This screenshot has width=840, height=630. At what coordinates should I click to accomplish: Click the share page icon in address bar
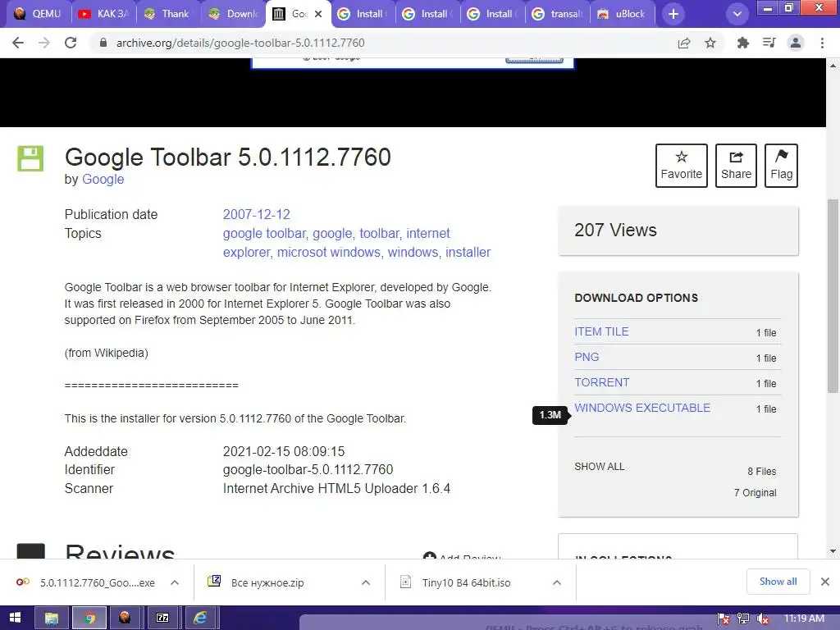point(684,43)
